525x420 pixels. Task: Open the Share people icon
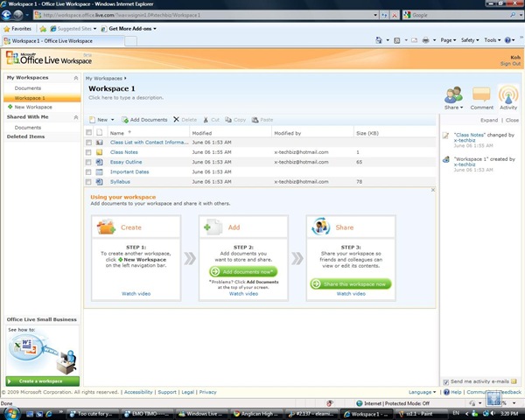click(453, 94)
